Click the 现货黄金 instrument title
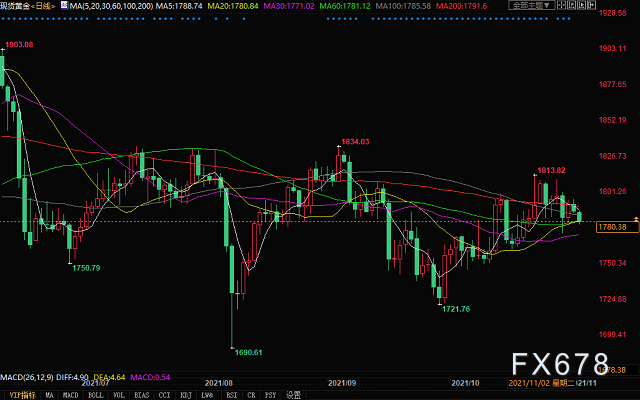This screenshot has height=400, width=640. (15, 6)
